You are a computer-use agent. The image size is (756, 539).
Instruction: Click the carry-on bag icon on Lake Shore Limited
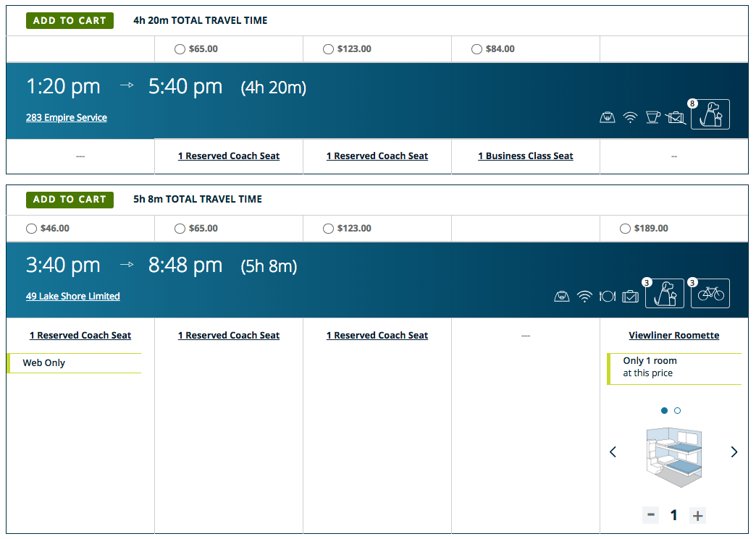tap(561, 296)
